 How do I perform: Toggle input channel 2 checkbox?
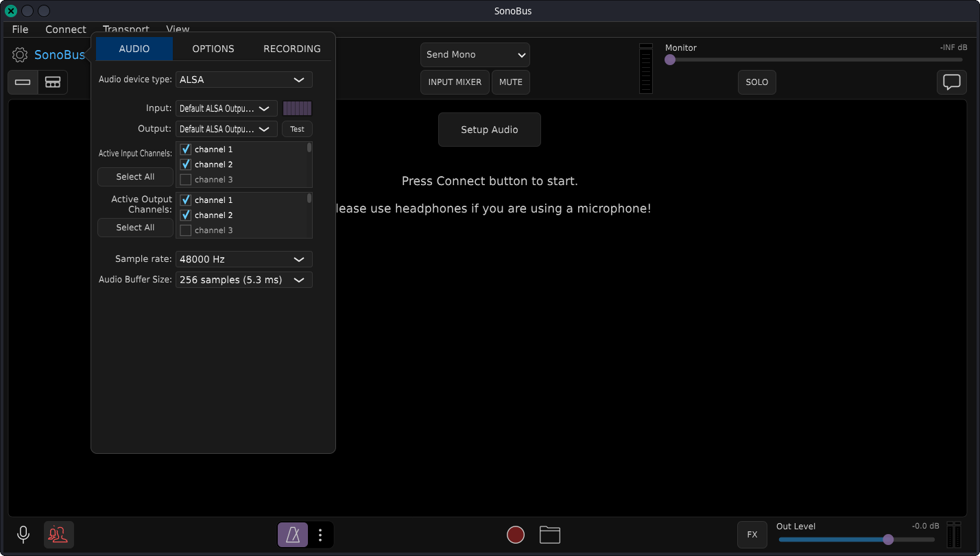[185, 165]
